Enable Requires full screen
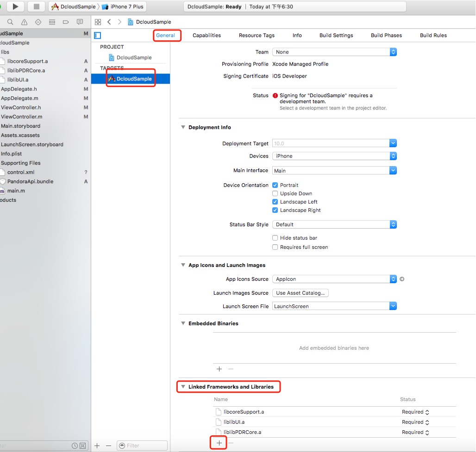Screen dimensions: 476x452 (275, 247)
